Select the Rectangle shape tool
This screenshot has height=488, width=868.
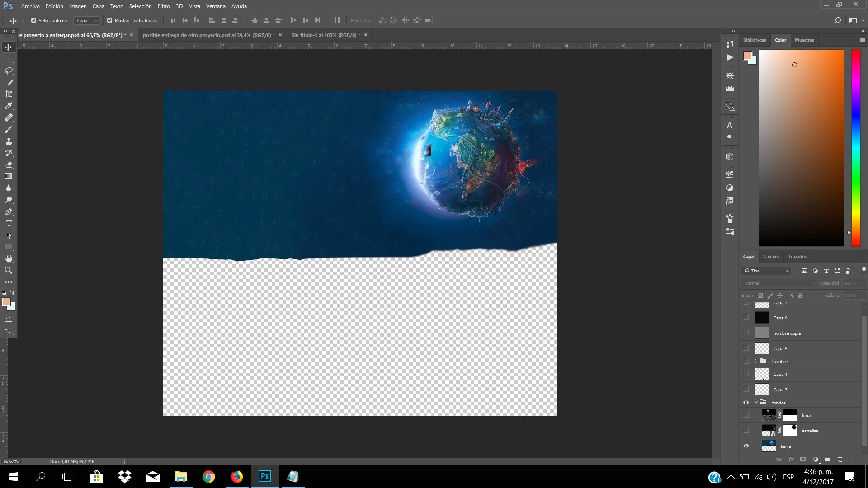[9, 247]
